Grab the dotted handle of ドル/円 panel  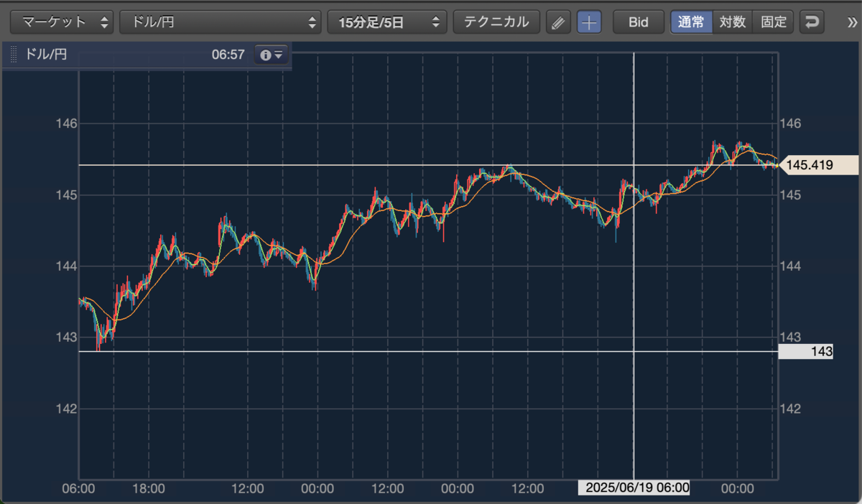13,55
